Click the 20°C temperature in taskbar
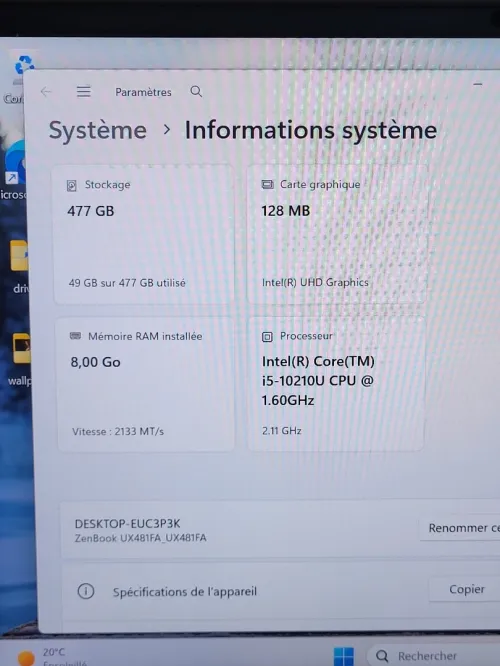500x666 pixels. (x=54, y=652)
